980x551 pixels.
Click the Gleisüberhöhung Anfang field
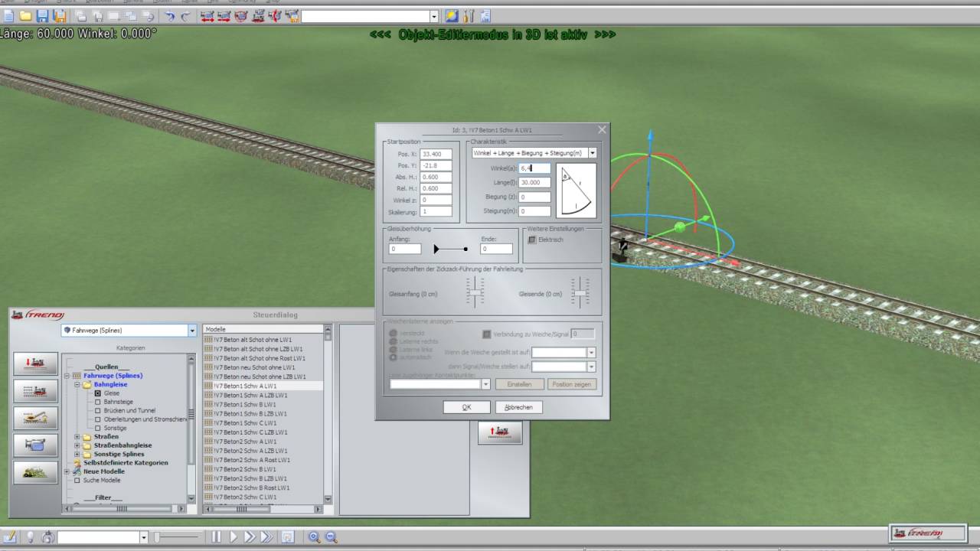coord(405,249)
